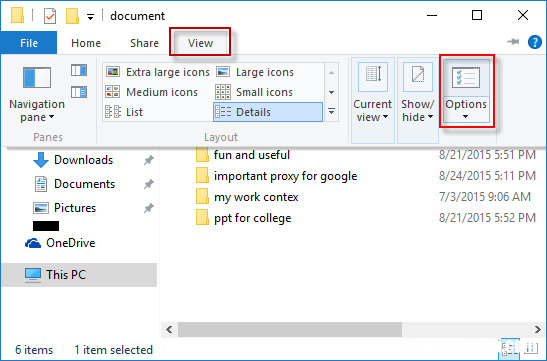Open the Navigation pane dropdown
Viewport: 547px width, 361px height.
(37, 111)
